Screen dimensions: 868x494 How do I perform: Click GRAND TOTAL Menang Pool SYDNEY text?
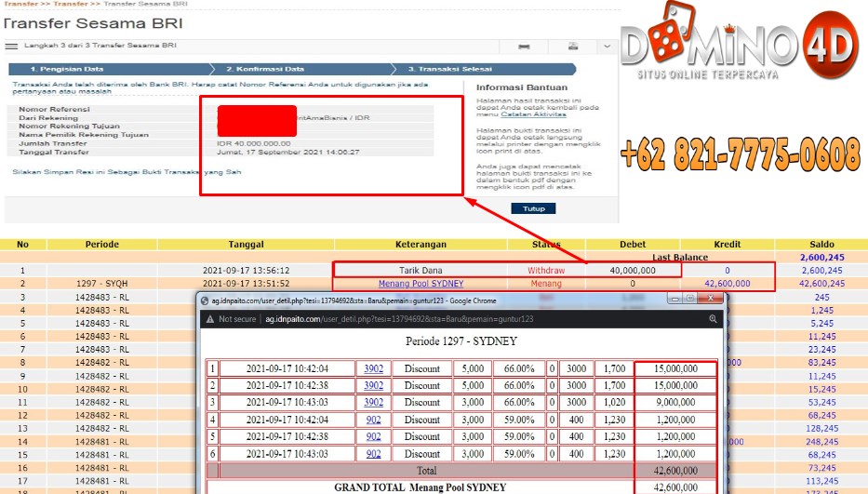pos(421,487)
